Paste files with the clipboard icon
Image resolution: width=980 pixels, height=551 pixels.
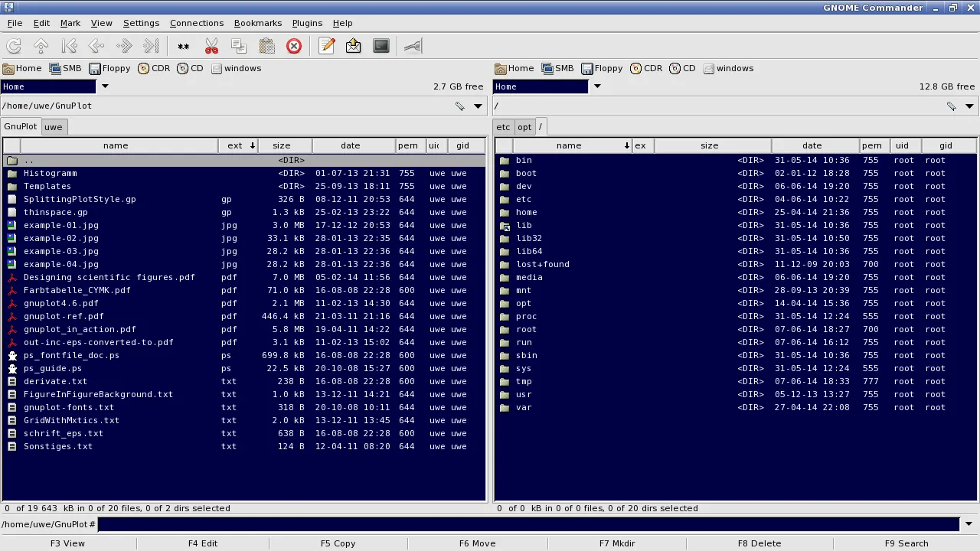266,46
